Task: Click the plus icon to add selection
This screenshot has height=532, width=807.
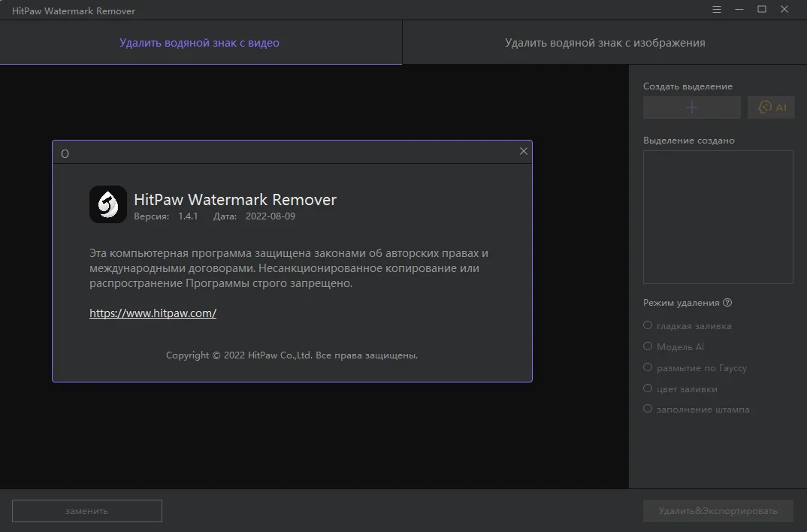Action: click(x=692, y=107)
